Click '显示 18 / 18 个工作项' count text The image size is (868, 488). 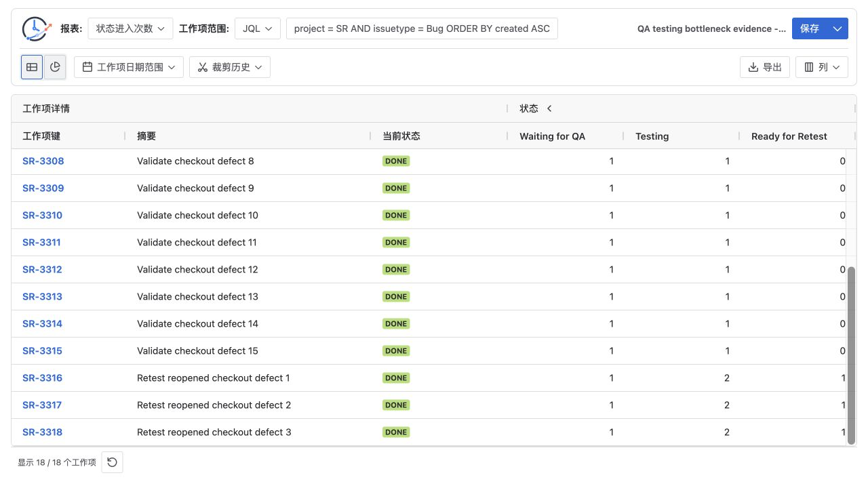pyautogui.click(x=57, y=462)
